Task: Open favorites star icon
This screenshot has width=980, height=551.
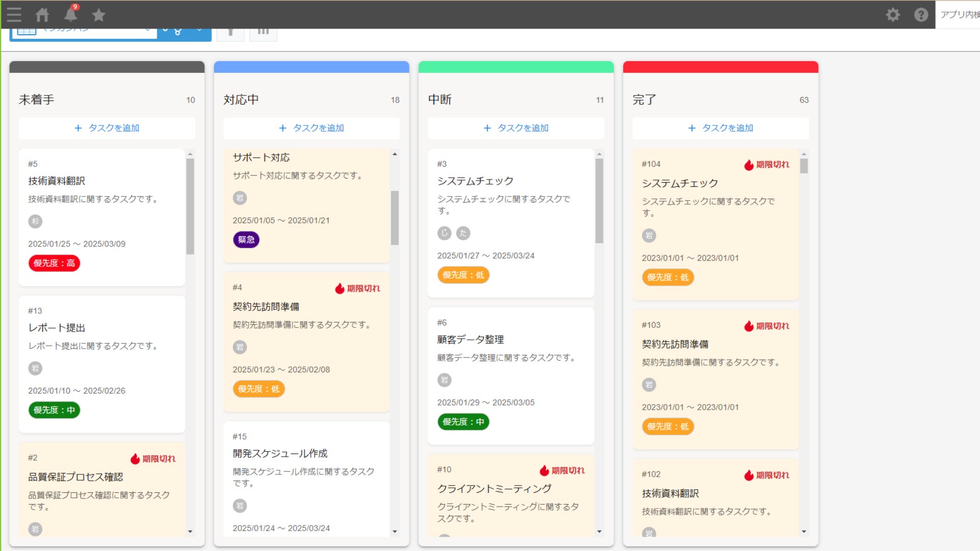Action: [x=99, y=15]
